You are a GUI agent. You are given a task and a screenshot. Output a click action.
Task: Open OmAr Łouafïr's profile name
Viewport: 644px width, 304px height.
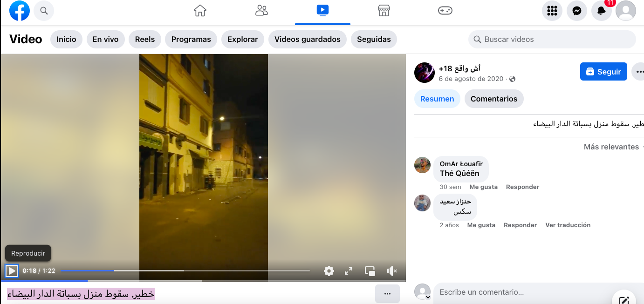[x=461, y=164]
